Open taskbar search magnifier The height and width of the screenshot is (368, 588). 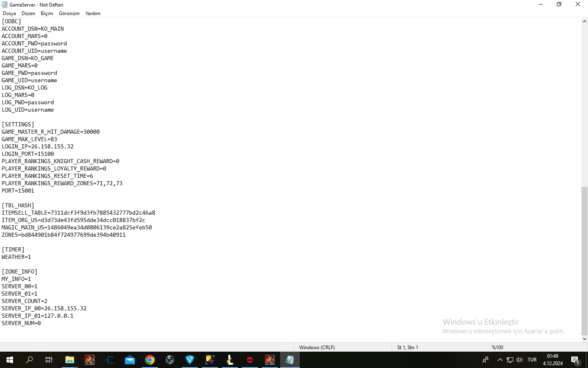pyautogui.click(x=29, y=360)
